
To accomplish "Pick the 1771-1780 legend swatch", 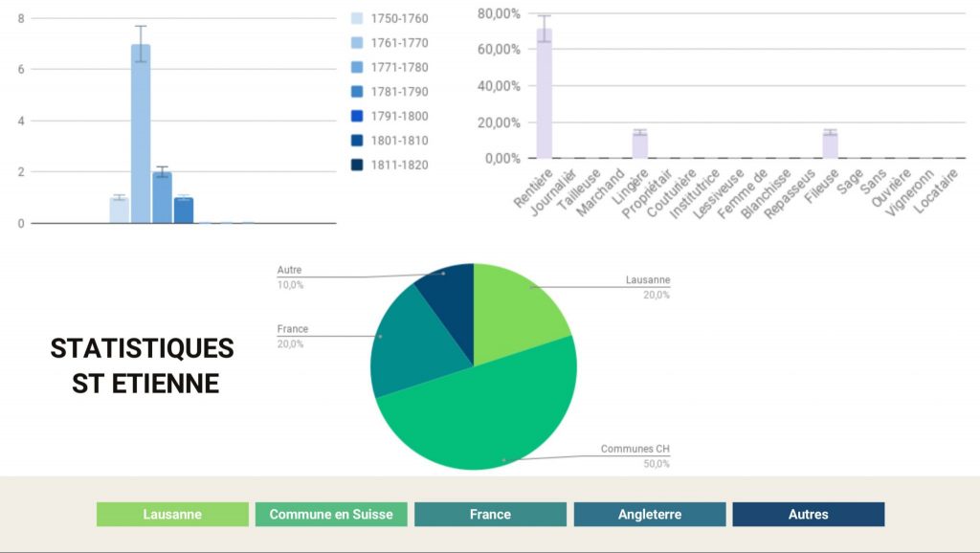I will 357,68.
